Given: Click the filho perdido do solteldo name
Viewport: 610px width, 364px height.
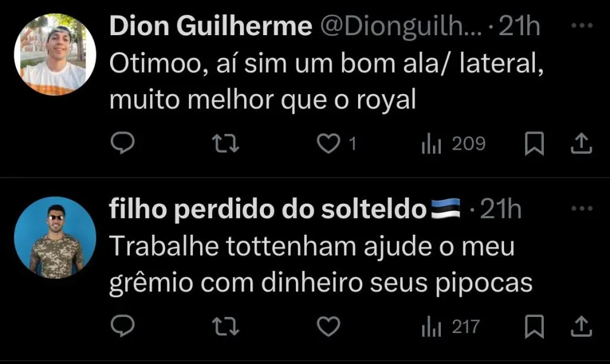Looking at the screenshot, I should pyautogui.click(x=269, y=210).
